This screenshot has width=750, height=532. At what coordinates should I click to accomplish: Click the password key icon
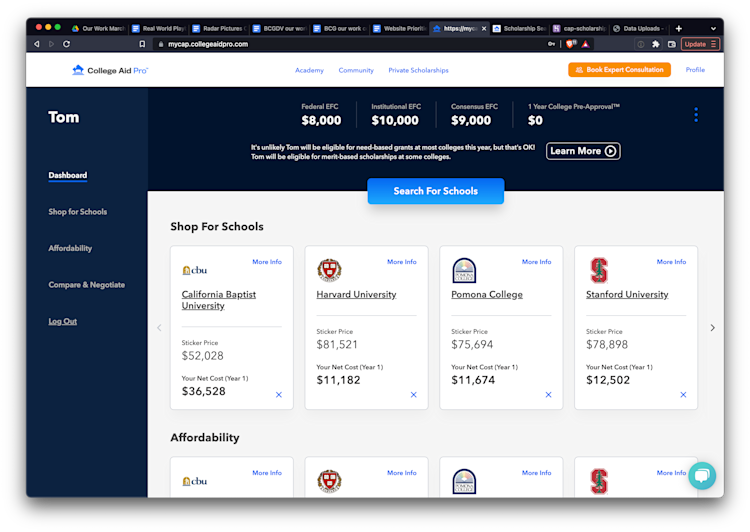(551, 44)
